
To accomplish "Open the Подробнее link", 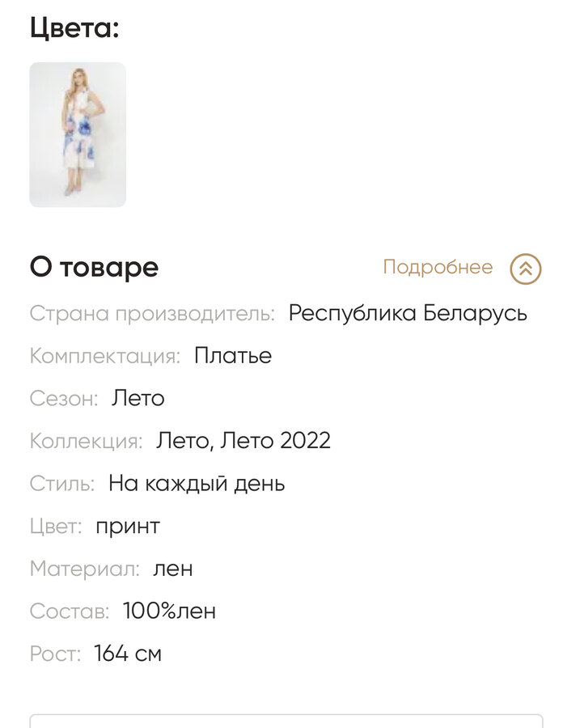I will pos(438,268).
